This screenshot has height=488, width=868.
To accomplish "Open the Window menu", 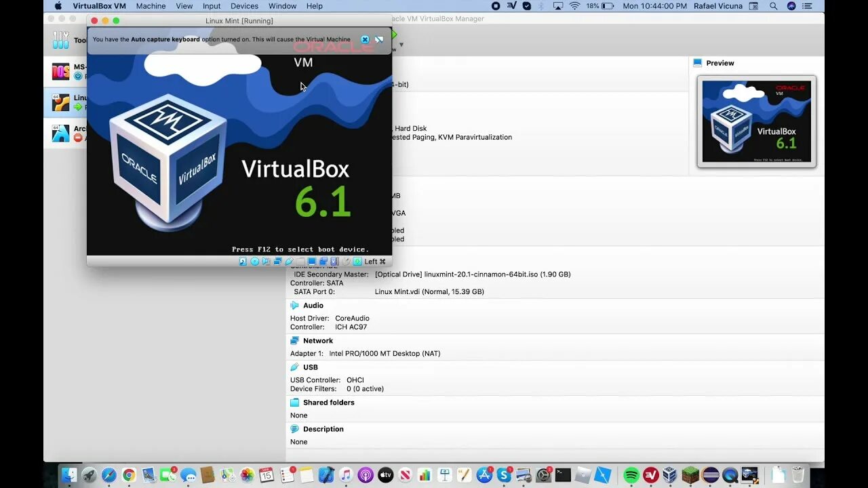I will [282, 6].
